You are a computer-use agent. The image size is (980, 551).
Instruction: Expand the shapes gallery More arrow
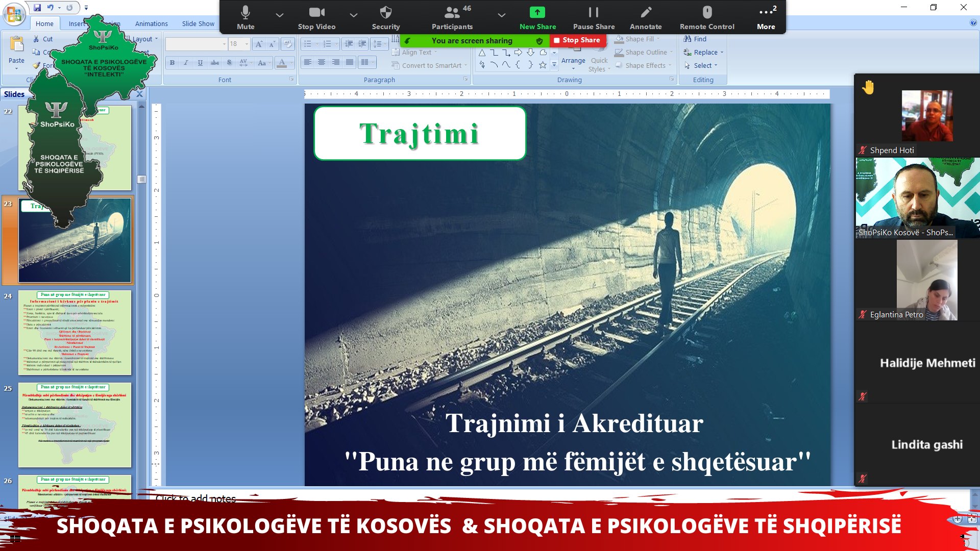click(554, 65)
